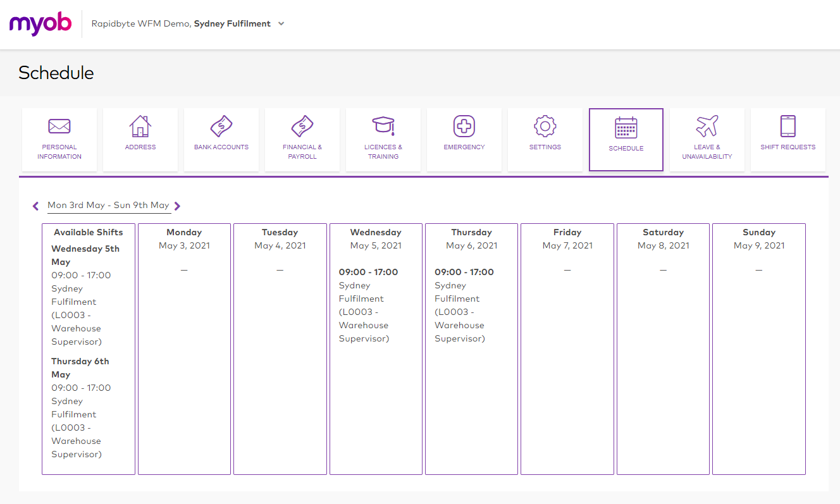Viewport: 840px width, 504px height.
Task: Click the Friday May 7, 2021 column
Action: (567, 348)
